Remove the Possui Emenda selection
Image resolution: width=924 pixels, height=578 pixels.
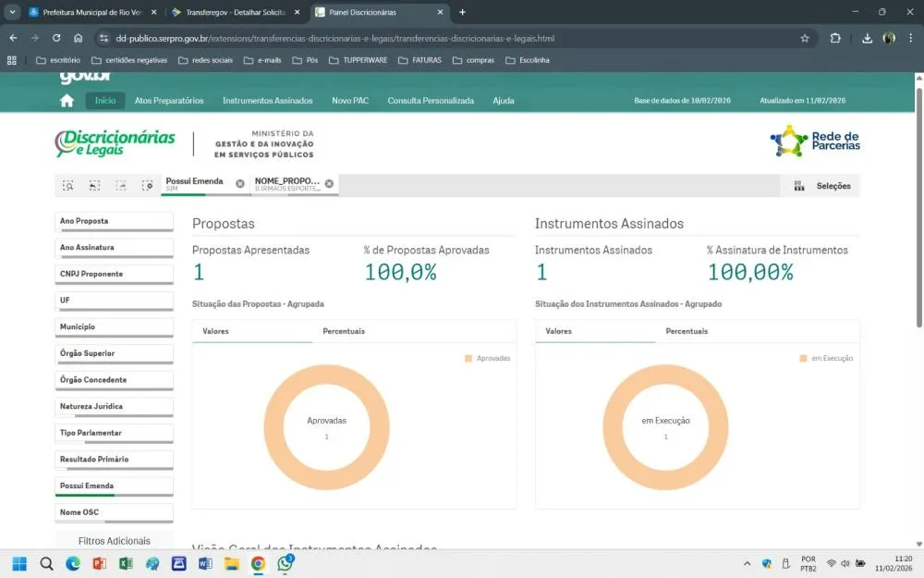(x=240, y=183)
